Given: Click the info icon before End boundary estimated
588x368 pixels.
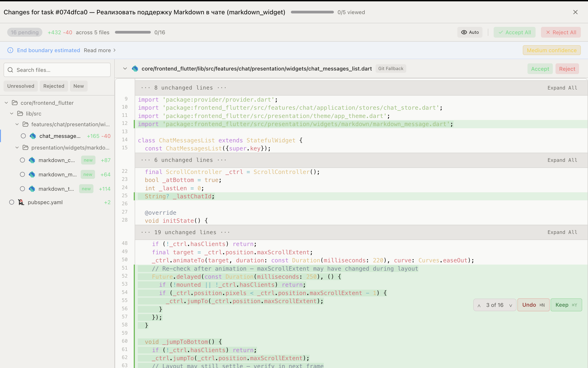Looking at the screenshot, I should [10, 50].
